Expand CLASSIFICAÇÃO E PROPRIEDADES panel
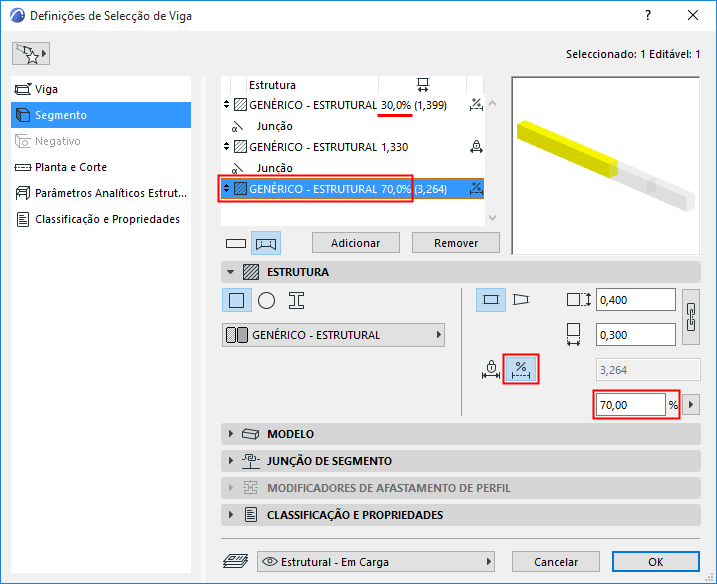Screen dimensions: 717x584 pyautogui.click(x=230, y=515)
